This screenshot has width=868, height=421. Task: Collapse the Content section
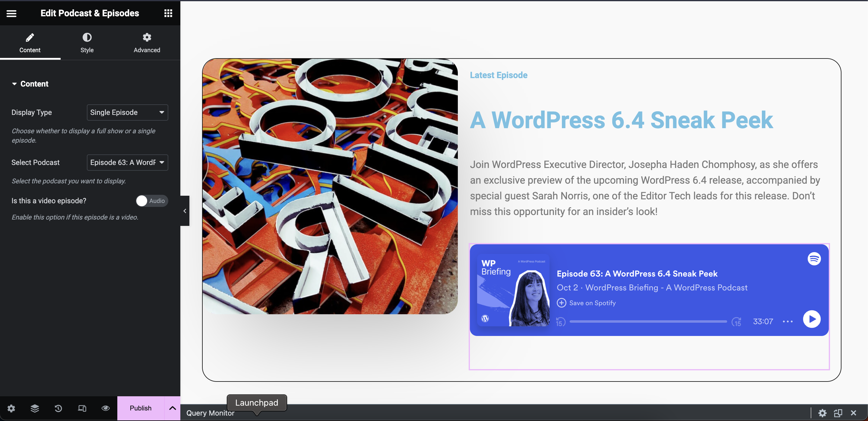(30, 84)
